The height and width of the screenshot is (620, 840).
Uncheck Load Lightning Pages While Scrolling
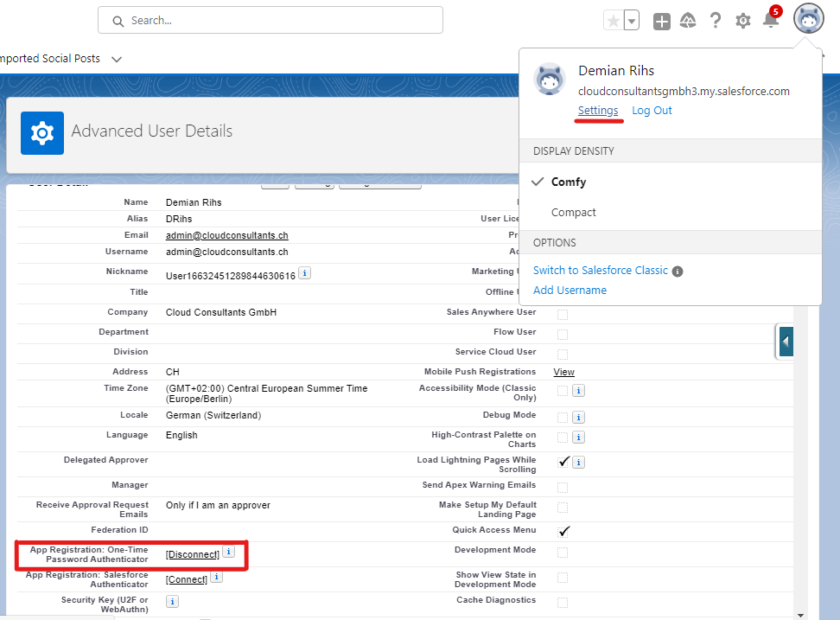(563, 462)
